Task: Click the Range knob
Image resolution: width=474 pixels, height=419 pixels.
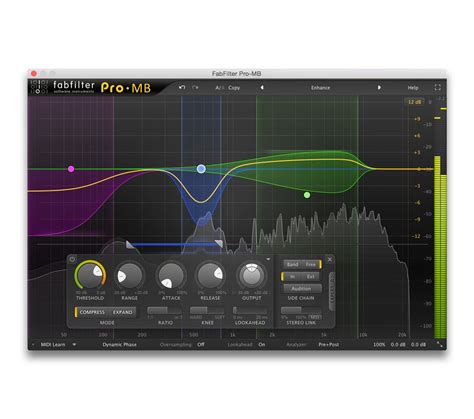Action: tap(130, 276)
